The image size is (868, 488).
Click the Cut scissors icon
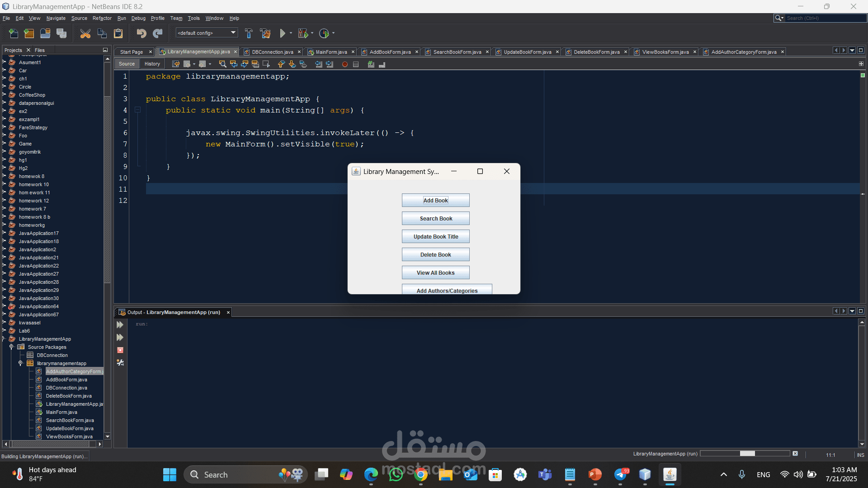click(x=85, y=33)
